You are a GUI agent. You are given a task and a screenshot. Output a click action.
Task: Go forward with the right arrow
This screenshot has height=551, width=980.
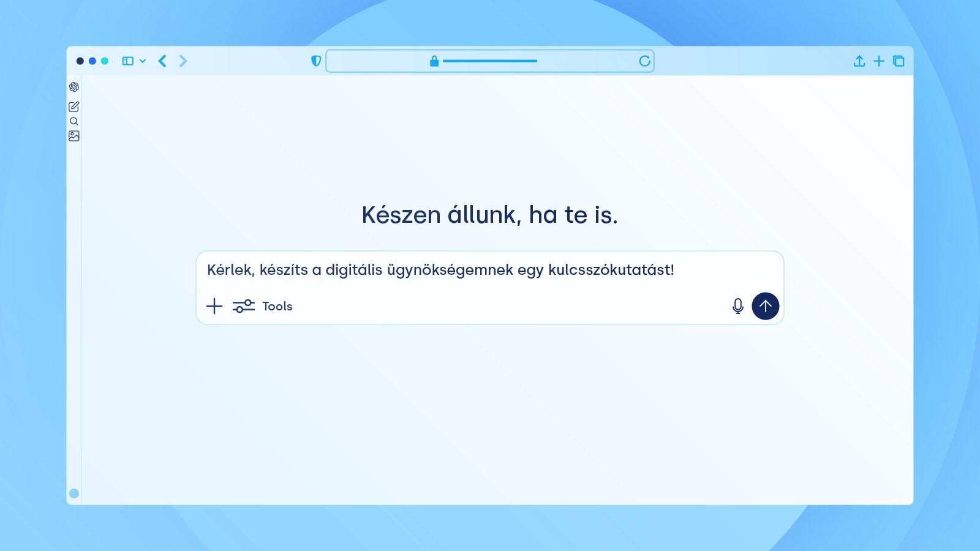(183, 61)
